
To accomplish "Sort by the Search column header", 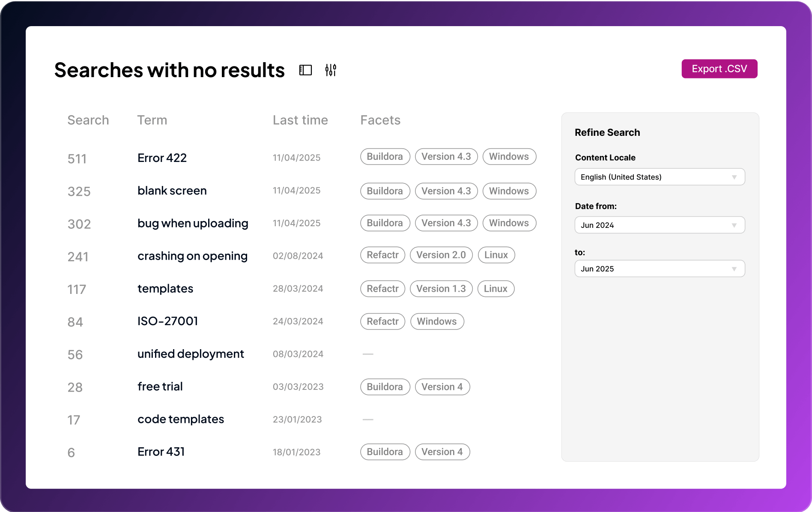I will 88,120.
